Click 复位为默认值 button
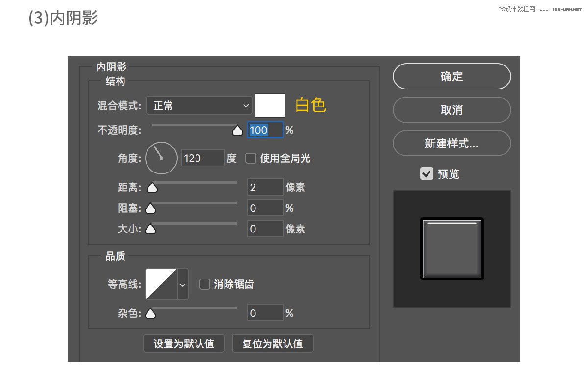Viewport: 588px width, 368px height. coord(272,343)
